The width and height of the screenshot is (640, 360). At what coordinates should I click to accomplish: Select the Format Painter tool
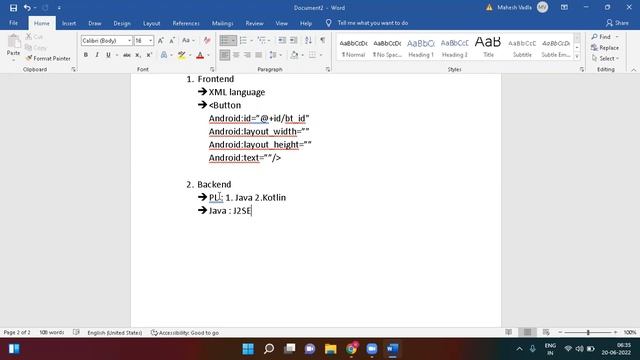[48, 58]
